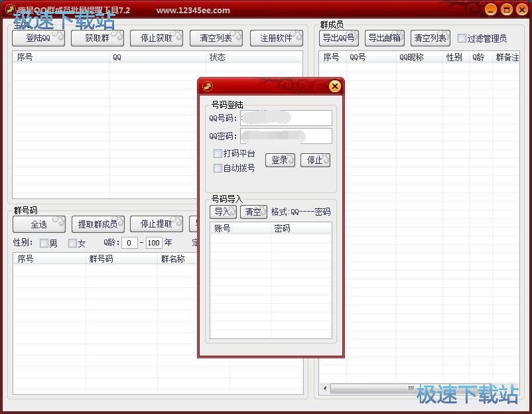The height and width of the screenshot is (414, 532).
Task: Click the 停止提取 button
Action: pyautogui.click(x=157, y=224)
